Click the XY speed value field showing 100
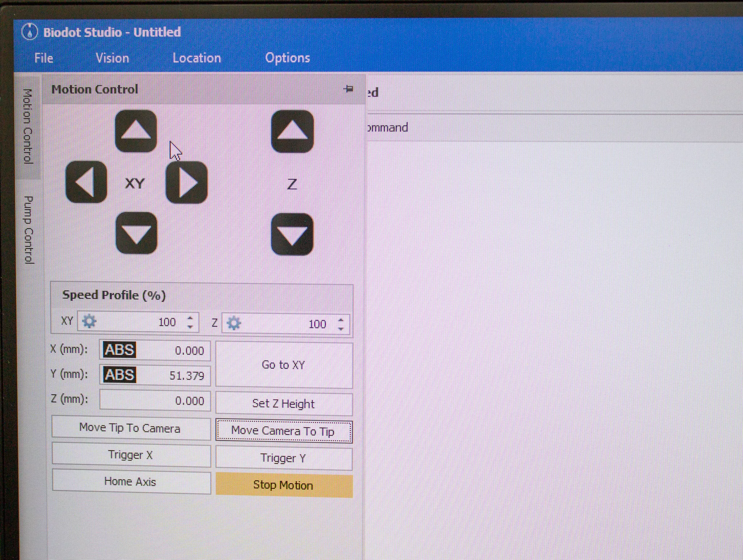 point(138,322)
